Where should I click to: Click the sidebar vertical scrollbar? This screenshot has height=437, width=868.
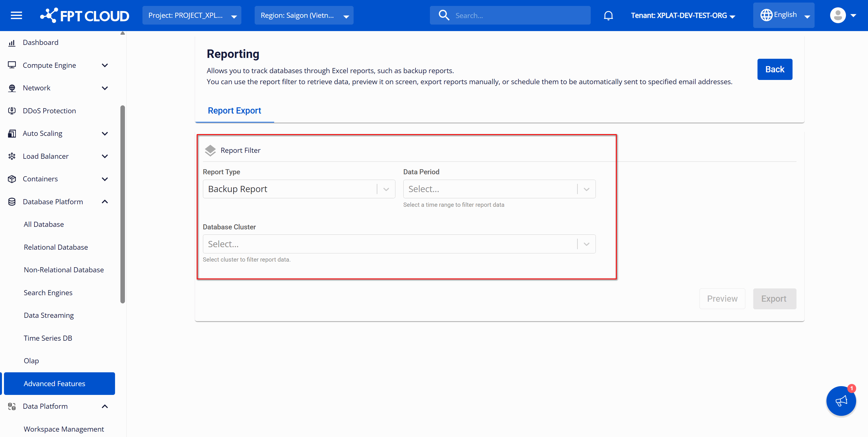[x=123, y=204]
